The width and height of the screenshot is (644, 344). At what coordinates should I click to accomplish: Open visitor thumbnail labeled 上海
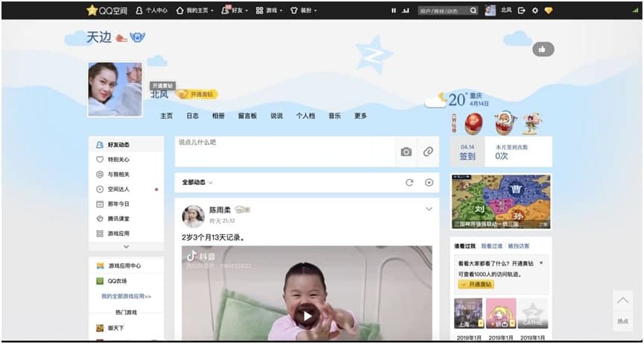[468, 313]
